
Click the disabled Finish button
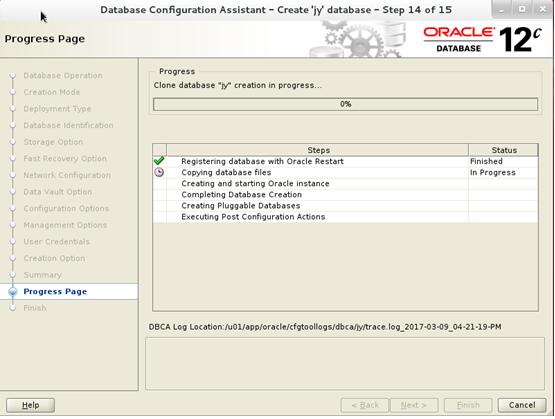coord(468,405)
